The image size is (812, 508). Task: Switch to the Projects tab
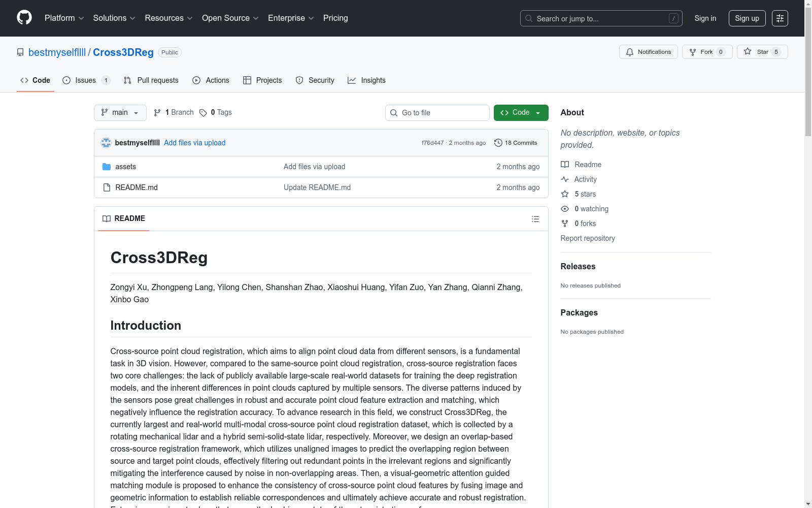(x=262, y=80)
